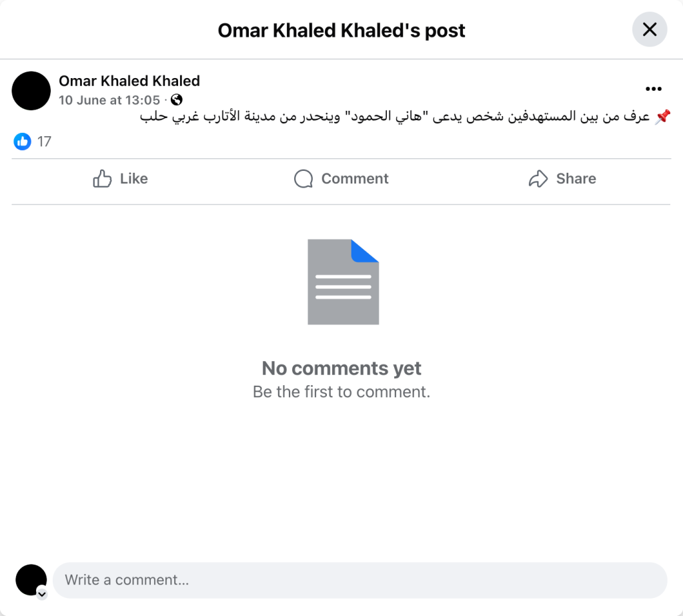
Task: Open the Omar Khaled Khaled profile link
Action: tap(129, 81)
